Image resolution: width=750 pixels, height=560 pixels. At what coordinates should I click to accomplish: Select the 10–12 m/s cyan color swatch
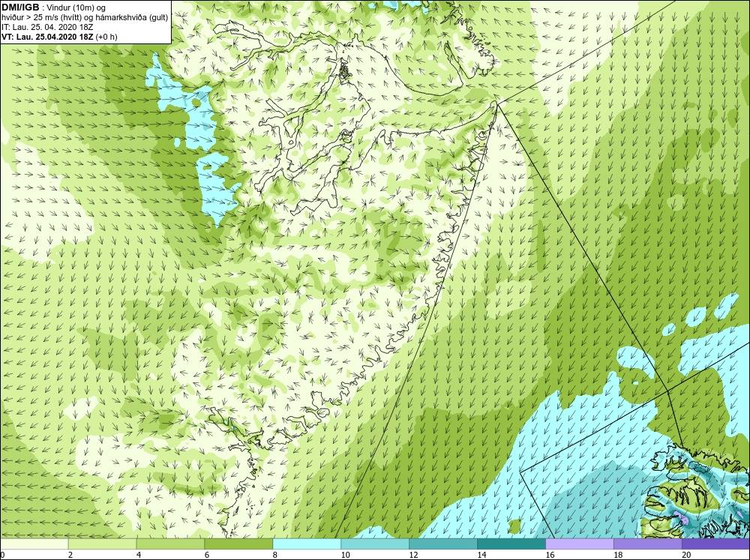pos(375,544)
